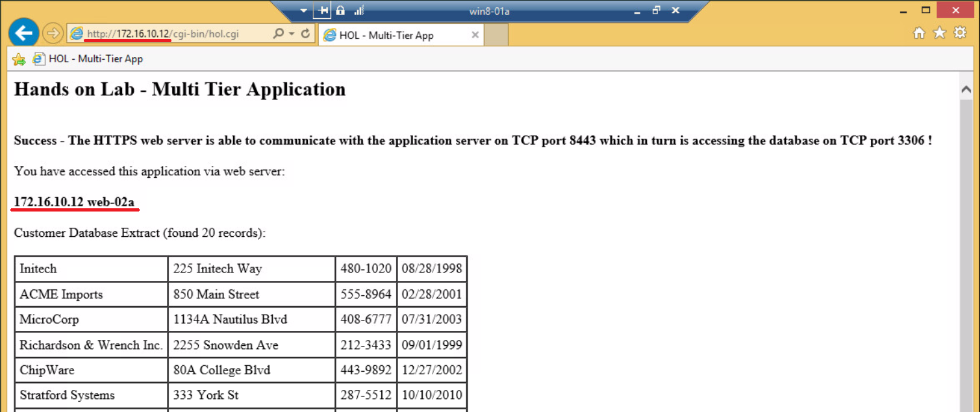Click the win8-01a connection bar title
This screenshot has height=412, width=980.
tap(490, 10)
